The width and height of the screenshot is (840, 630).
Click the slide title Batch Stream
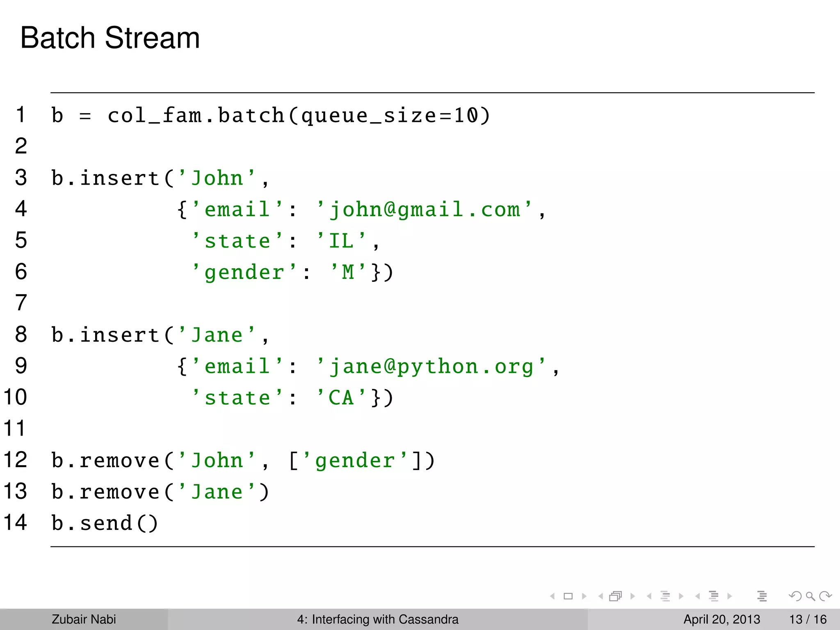tap(110, 38)
